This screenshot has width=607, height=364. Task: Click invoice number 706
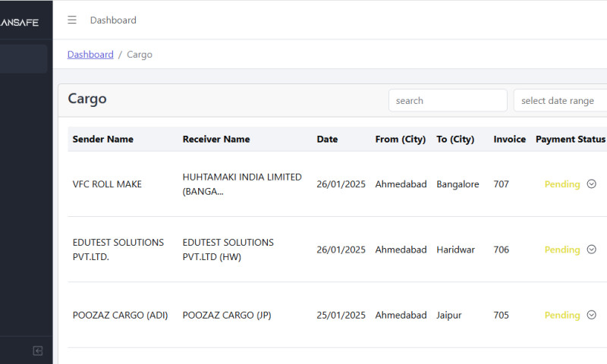click(x=501, y=249)
